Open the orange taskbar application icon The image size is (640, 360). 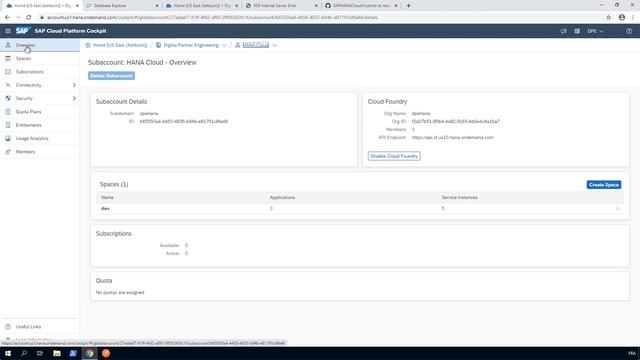[106, 353]
